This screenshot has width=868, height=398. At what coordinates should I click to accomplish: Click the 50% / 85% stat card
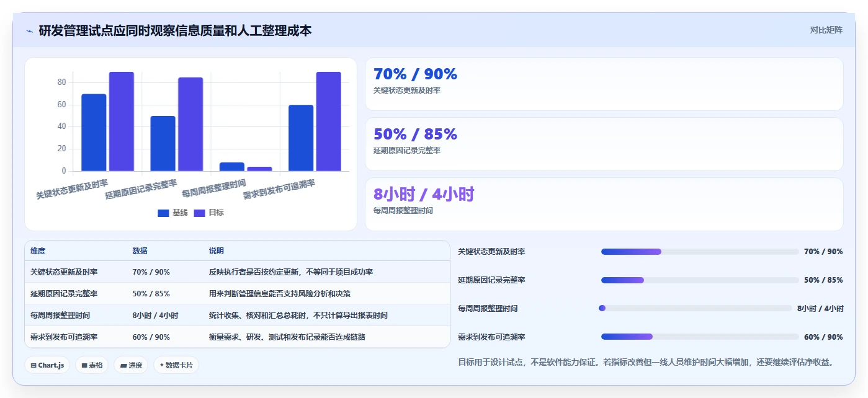[x=604, y=144]
